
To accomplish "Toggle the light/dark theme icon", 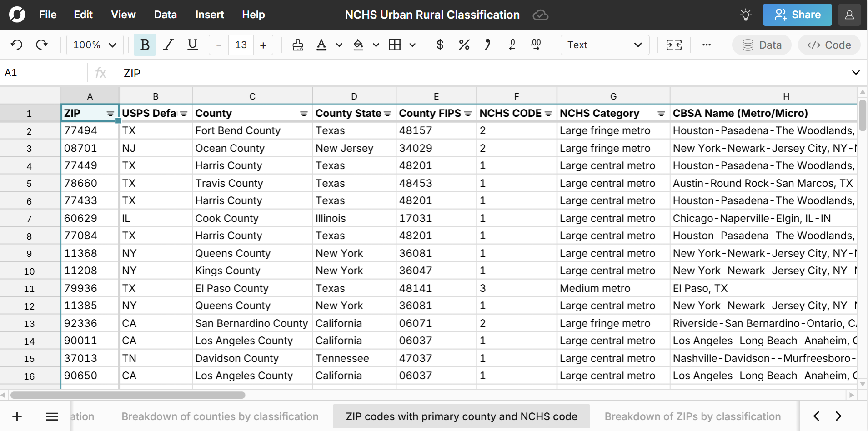I will [x=745, y=15].
